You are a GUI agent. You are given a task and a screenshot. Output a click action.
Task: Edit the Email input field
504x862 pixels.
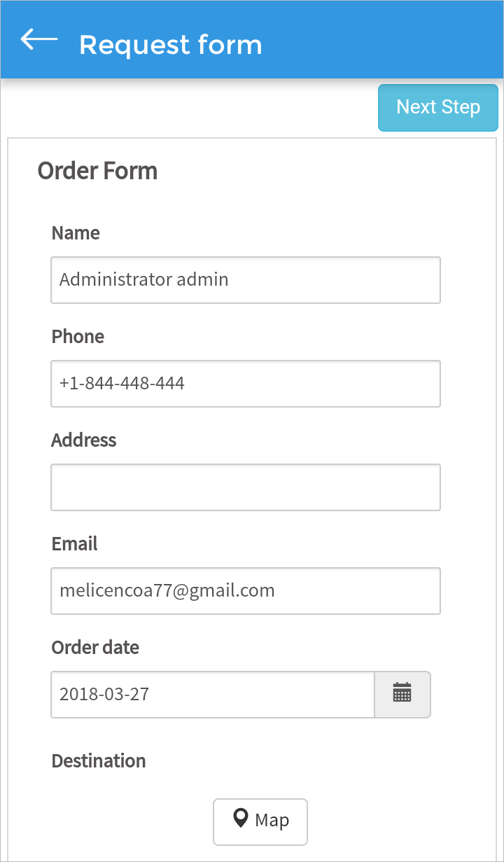[245, 591]
